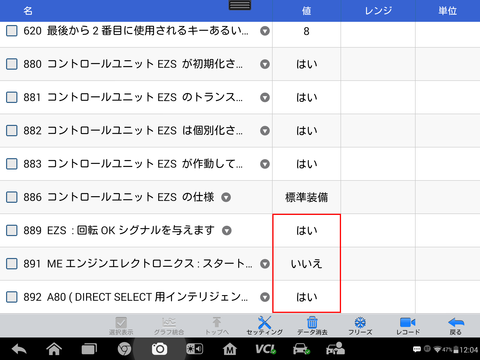Tick the checkbox for row 883

12,164
